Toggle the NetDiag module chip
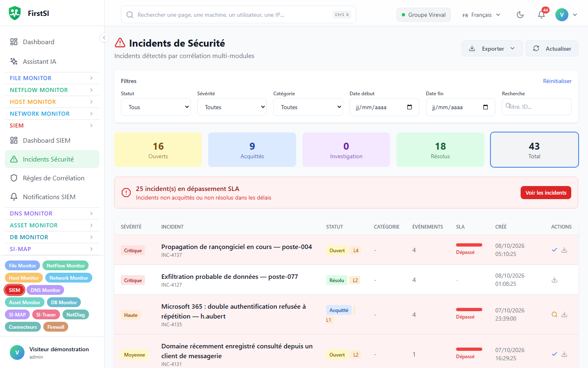The height and width of the screenshot is (368, 588). tap(76, 314)
